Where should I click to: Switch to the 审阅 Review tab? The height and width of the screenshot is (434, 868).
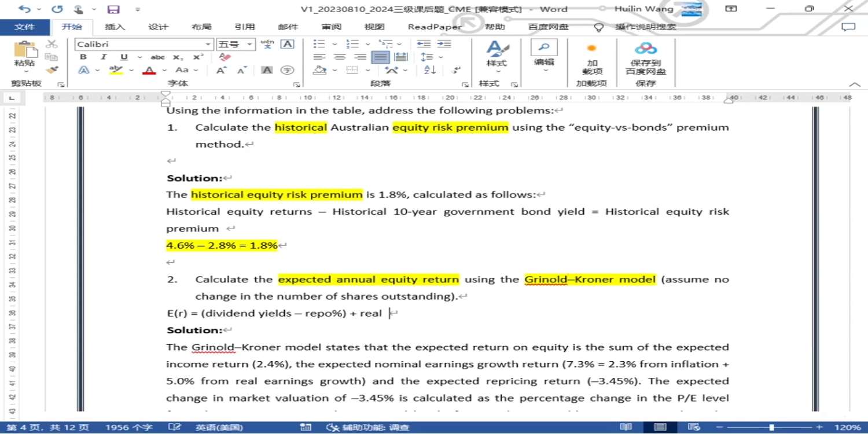[x=332, y=27]
